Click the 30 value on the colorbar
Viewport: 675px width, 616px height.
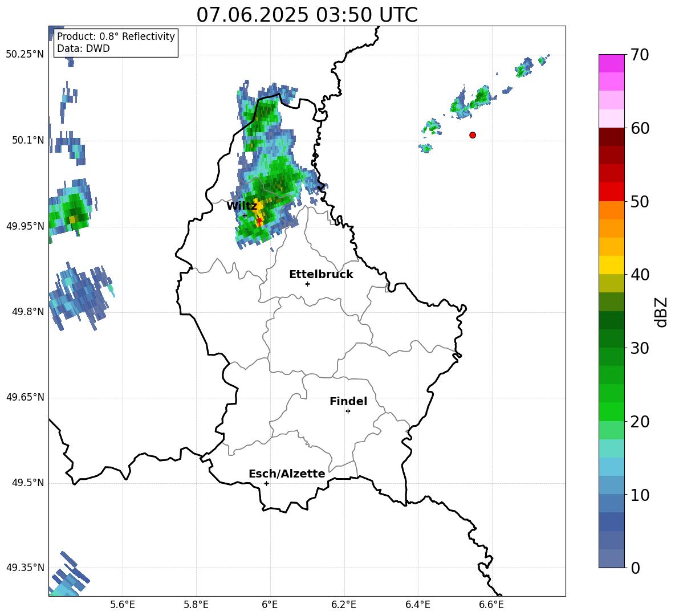[x=640, y=348]
